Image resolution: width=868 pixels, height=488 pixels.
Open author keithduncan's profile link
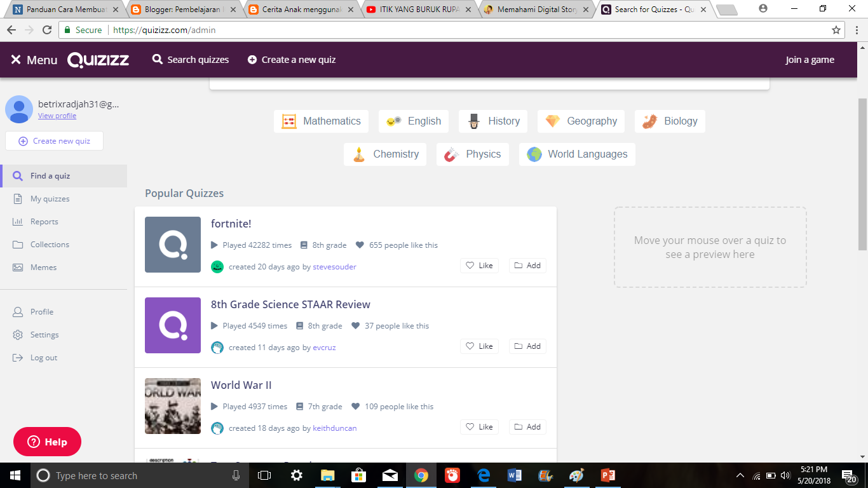(x=335, y=428)
